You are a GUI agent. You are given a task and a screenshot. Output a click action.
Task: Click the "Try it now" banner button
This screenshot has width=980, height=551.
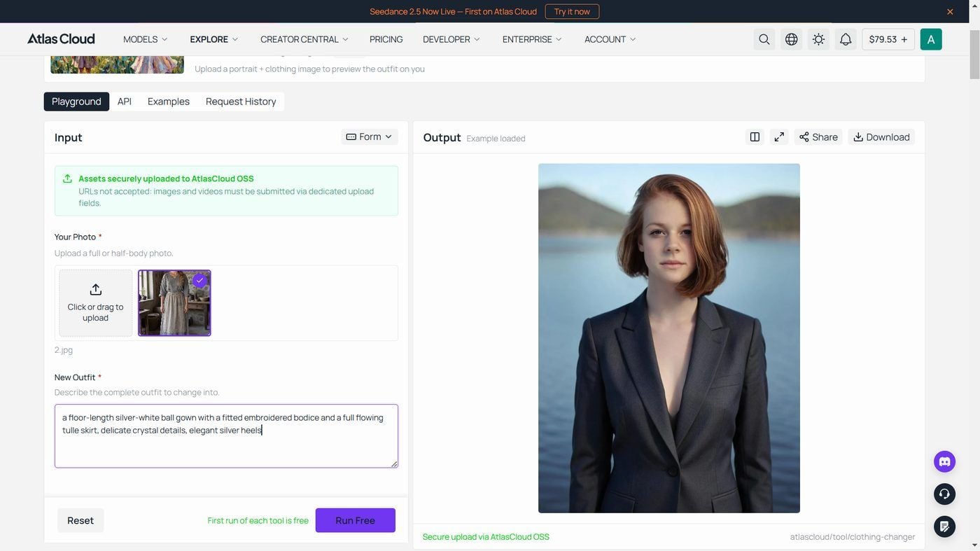coord(572,11)
